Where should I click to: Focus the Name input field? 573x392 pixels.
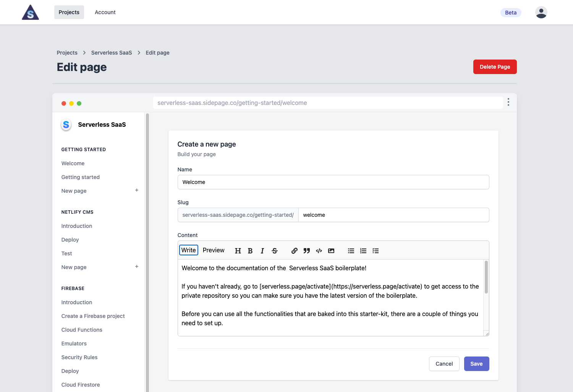coord(333,182)
